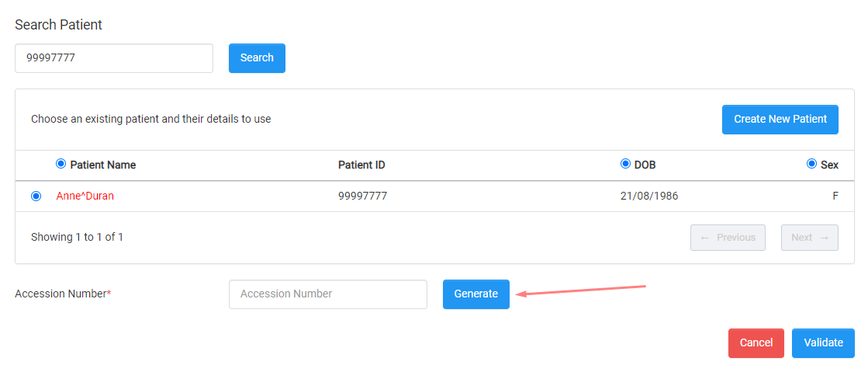Select the Sex column radio button
This screenshot has height=372, width=868.
point(812,164)
